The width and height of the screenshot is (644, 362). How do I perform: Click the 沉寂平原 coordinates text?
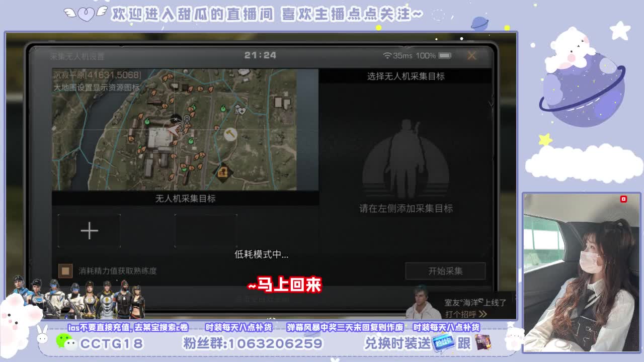(98, 75)
